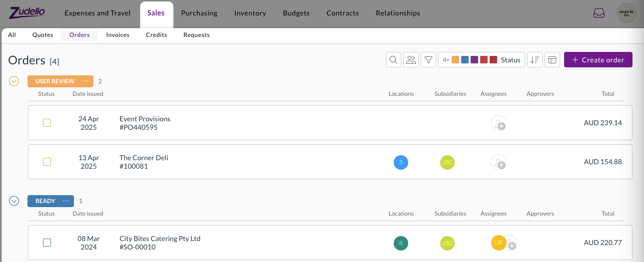Image resolution: width=644 pixels, height=262 pixels.
Task: Open the Invoices sub-tab
Action: point(117,35)
